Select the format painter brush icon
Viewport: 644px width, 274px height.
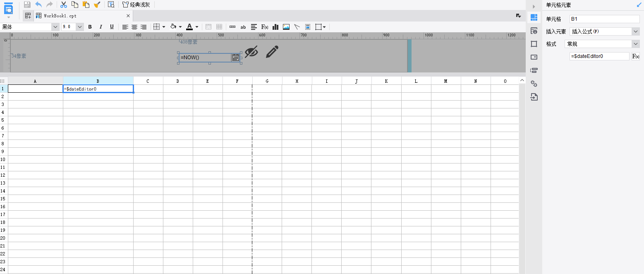pos(97,5)
